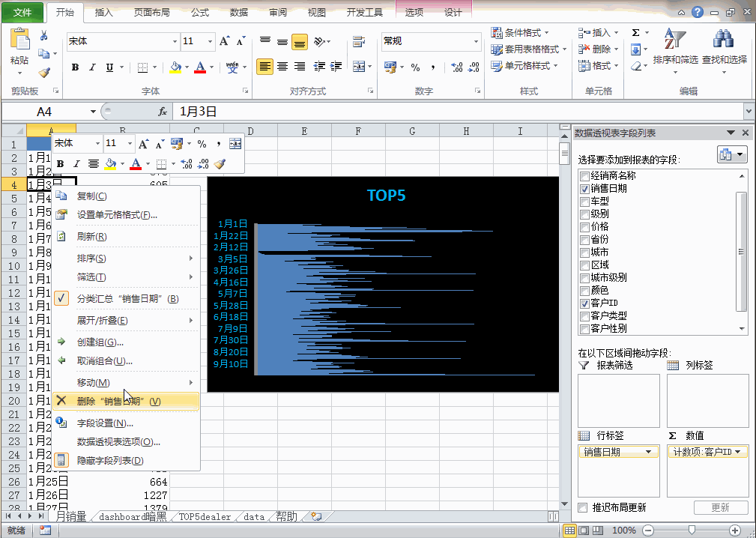Click the Format Painter brush in ribbon
Image resolution: width=756 pixels, height=538 pixels.
(44, 73)
